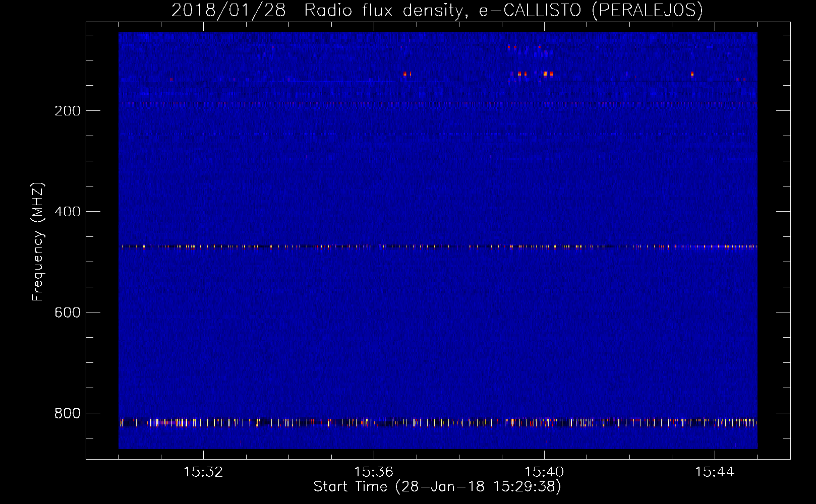816x504 pixels.
Task: Click the 15:44 time tick label
Action: pyautogui.click(x=715, y=472)
